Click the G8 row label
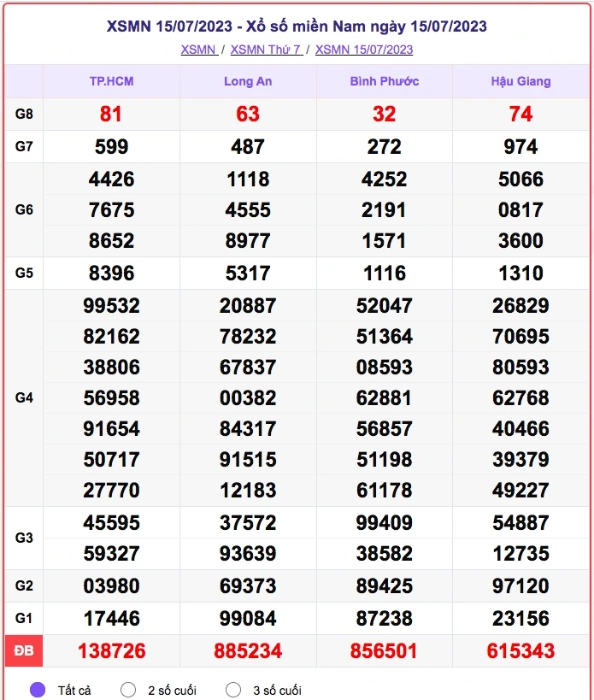This screenshot has height=700, width=594. click(24, 114)
